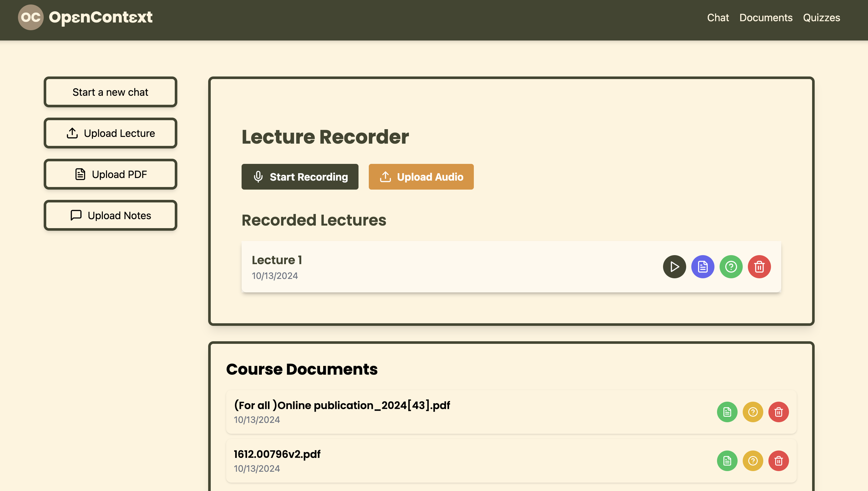Open the Chat navigation link
Viewport: 868px width, 491px height.
[718, 18]
